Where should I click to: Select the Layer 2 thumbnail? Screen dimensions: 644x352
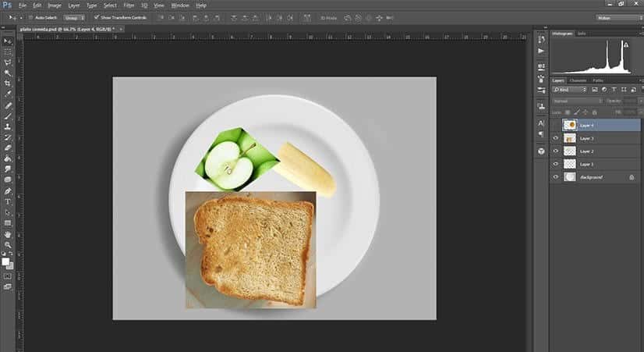(x=569, y=151)
